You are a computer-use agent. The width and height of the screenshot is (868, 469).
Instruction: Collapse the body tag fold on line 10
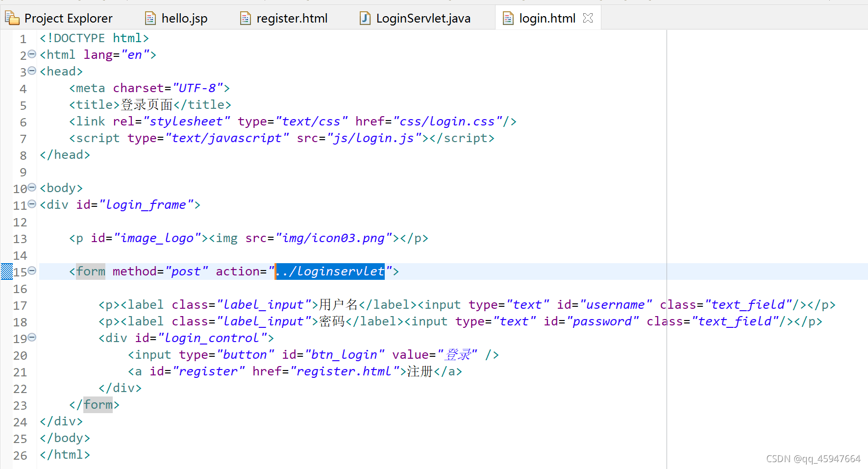(x=32, y=187)
